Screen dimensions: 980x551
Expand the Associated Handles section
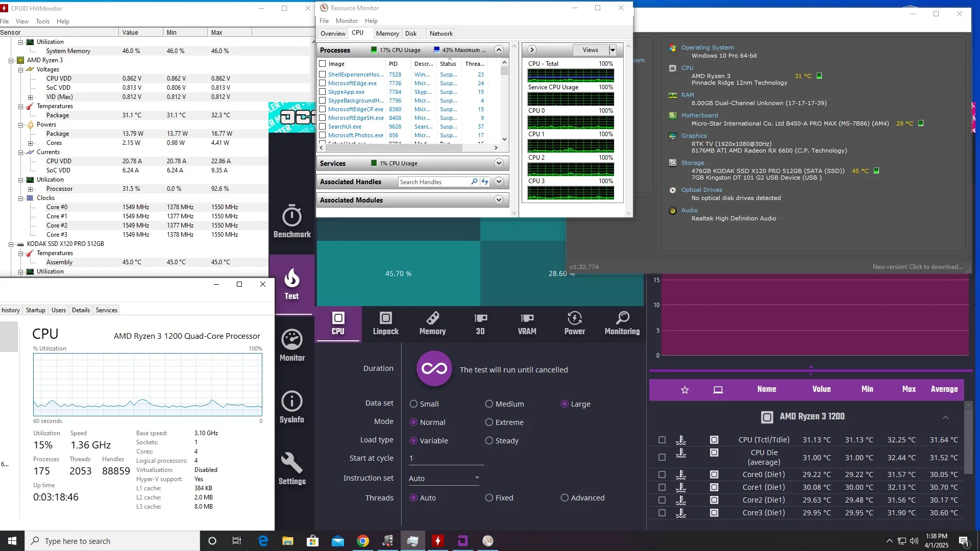[x=499, y=181]
